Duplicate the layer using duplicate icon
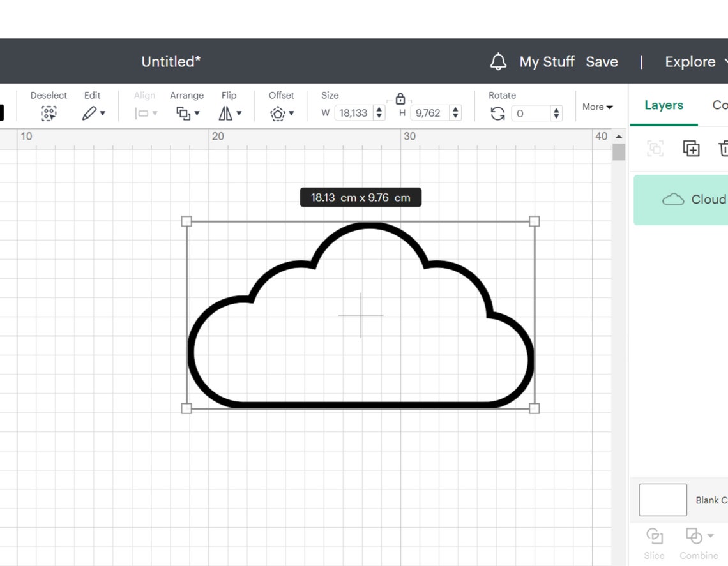This screenshot has width=728, height=566. (x=691, y=148)
